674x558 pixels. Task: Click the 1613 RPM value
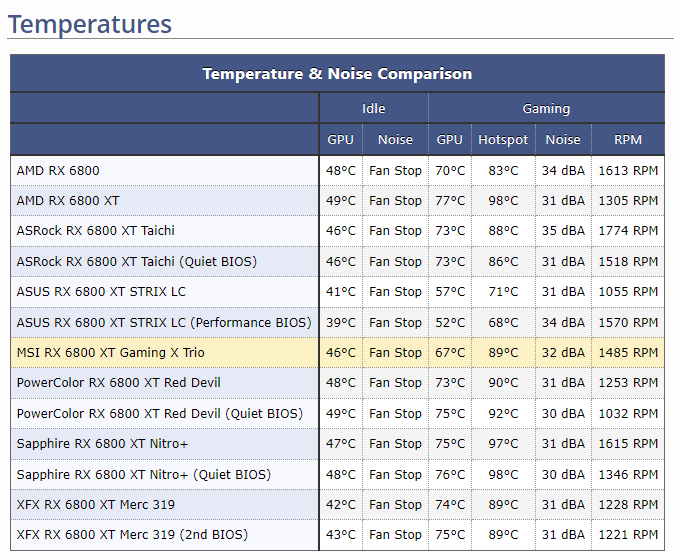coord(628,170)
